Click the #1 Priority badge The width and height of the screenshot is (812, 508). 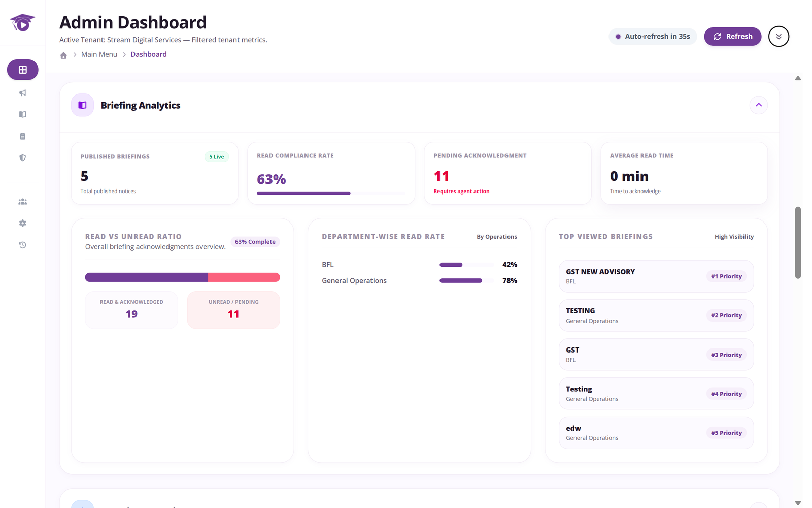tap(726, 276)
